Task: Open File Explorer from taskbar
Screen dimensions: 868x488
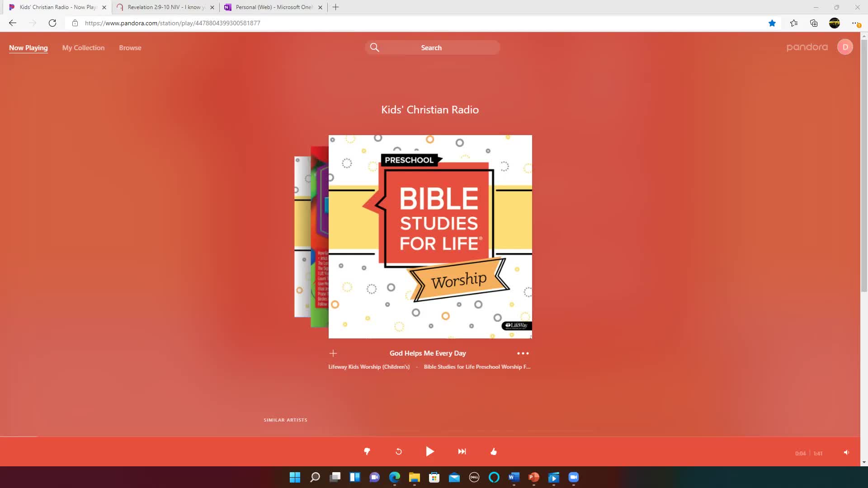Action: [x=415, y=477]
